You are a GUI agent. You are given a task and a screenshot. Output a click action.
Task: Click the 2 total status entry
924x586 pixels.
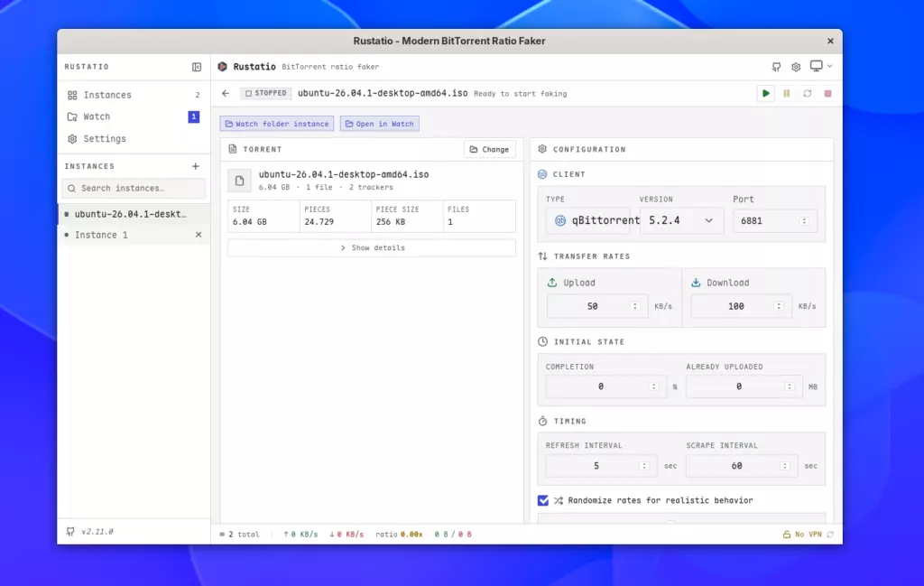pos(239,535)
